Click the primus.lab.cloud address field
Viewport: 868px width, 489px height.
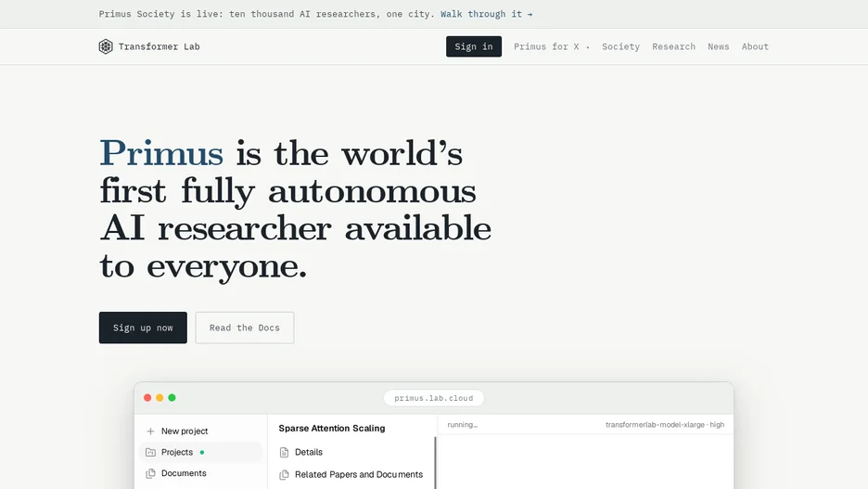pyautogui.click(x=434, y=398)
